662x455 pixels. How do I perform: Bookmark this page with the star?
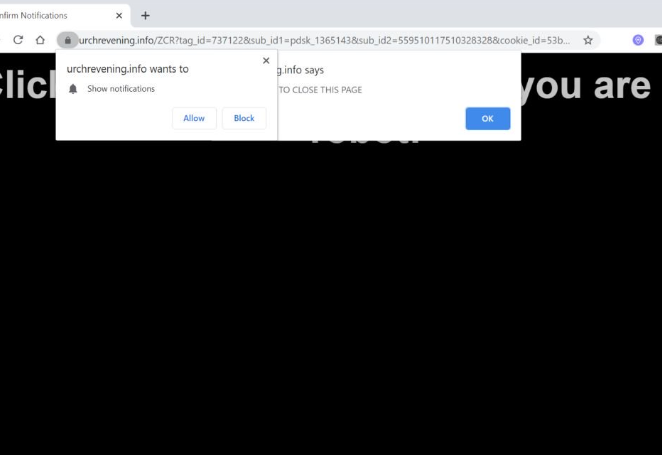pyautogui.click(x=588, y=40)
